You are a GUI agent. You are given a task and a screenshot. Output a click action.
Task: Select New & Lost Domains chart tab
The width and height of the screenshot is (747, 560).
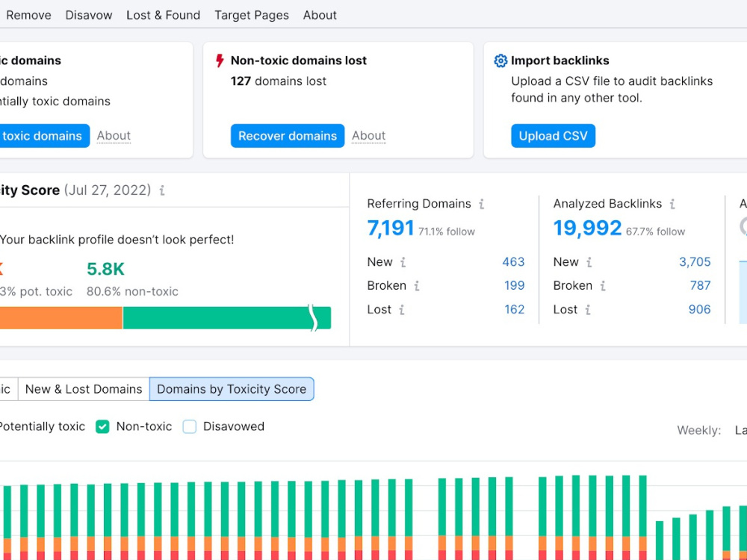pos(84,389)
